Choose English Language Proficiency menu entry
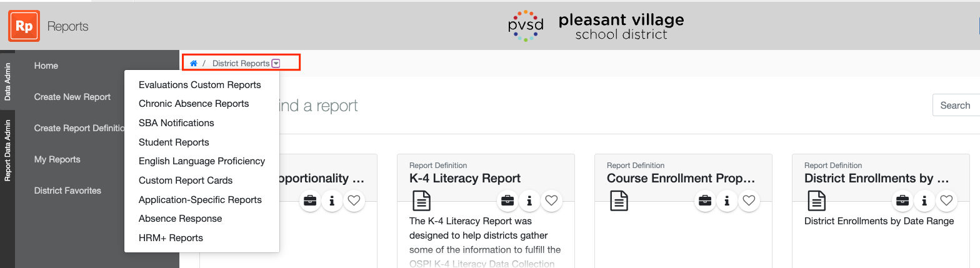This screenshot has height=268, width=980. pos(202,161)
